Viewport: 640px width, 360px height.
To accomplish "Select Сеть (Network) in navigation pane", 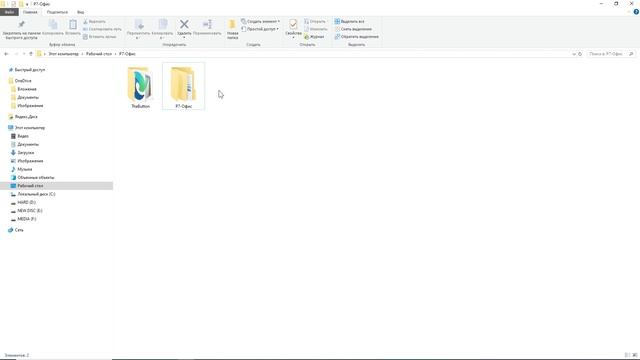I will click(x=19, y=230).
